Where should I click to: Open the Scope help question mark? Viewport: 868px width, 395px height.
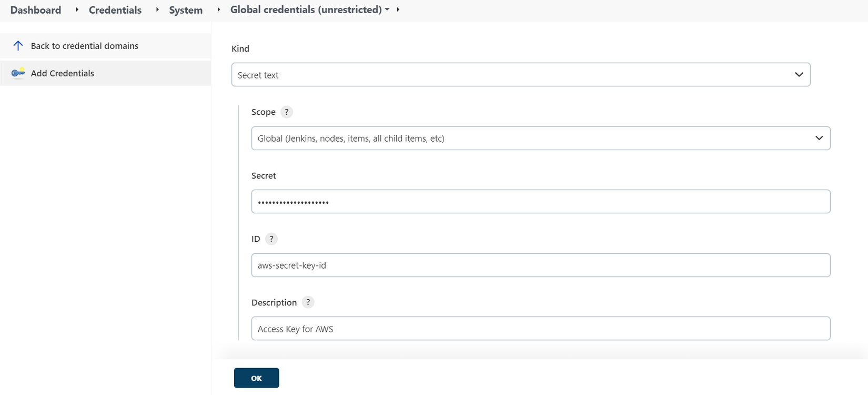tap(287, 112)
